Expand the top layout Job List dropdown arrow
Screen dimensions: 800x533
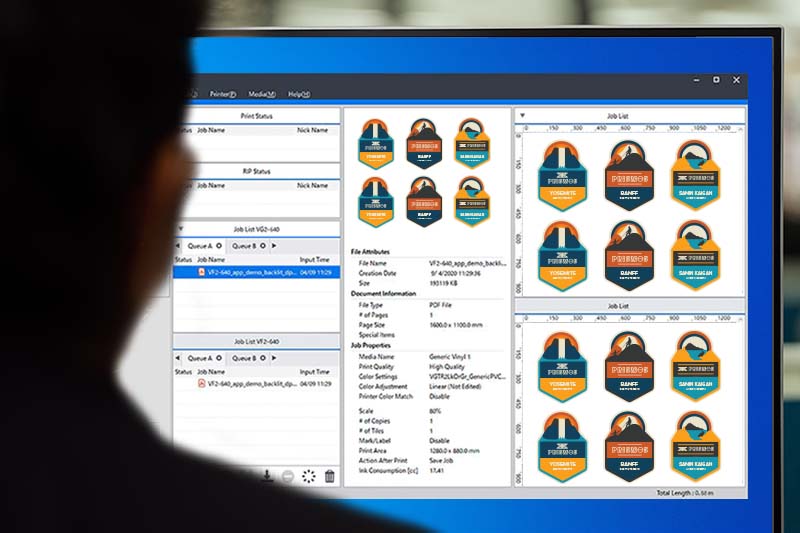click(x=521, y=116)
